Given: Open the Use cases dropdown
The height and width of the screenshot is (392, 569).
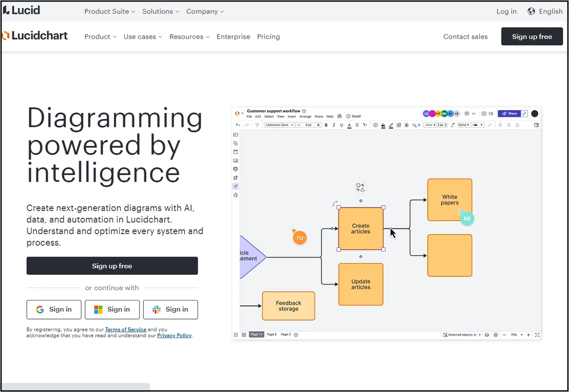Looking at the screenshot, I should tap(143, 37).
